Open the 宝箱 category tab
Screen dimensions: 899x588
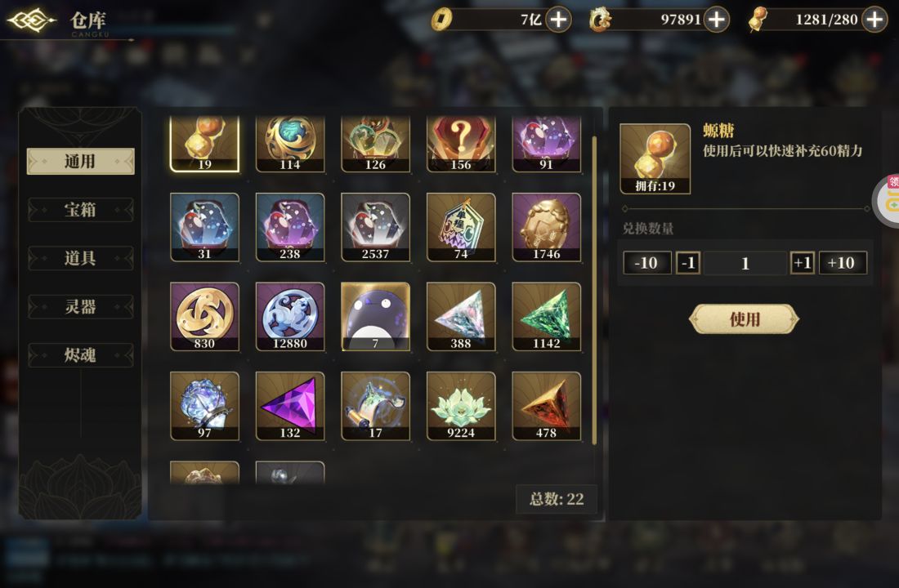[x=80, y=210]
